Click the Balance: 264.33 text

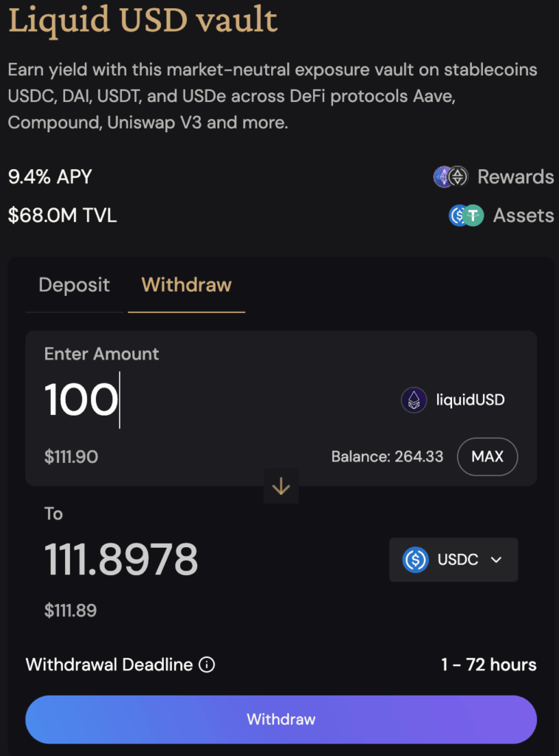pos(387,456)
